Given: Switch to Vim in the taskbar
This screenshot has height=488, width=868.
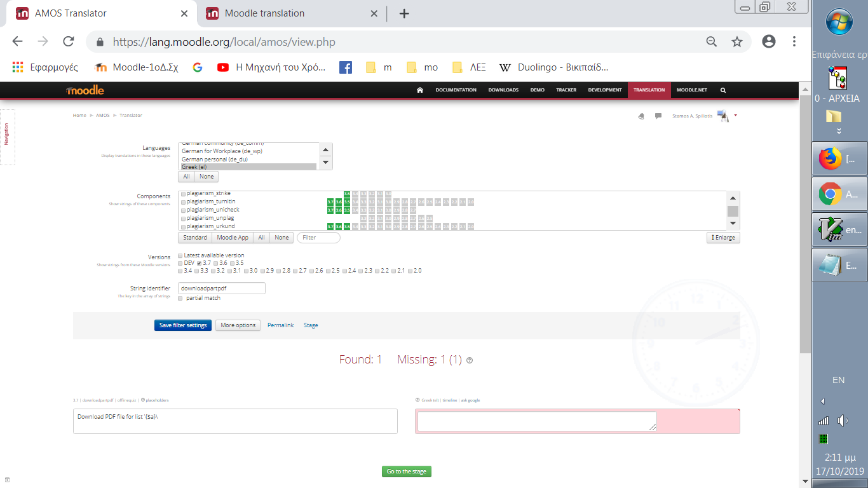Looking at the screenshot, I should pos(839,229).
